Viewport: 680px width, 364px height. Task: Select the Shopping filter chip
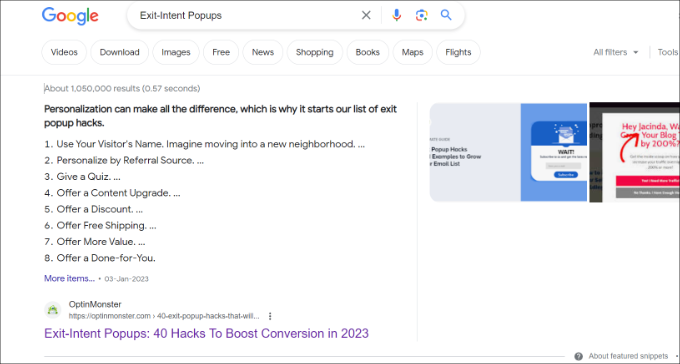tap(315, 52)
